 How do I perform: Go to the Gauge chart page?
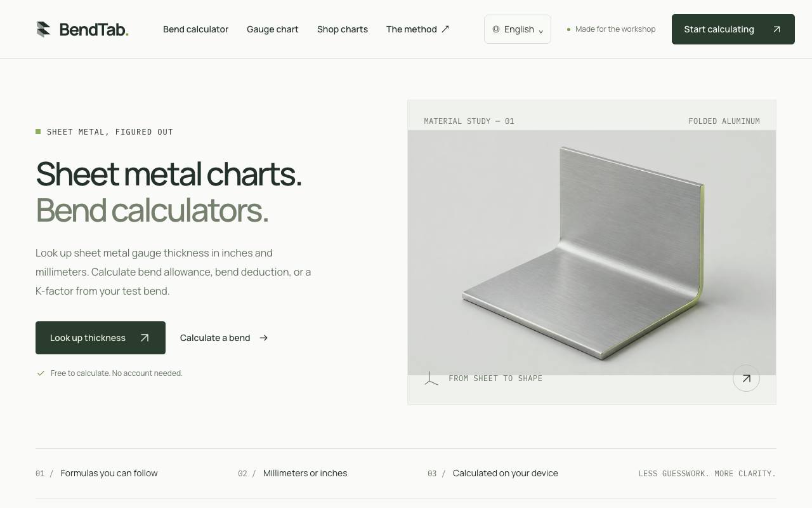(x=272, y=29)
